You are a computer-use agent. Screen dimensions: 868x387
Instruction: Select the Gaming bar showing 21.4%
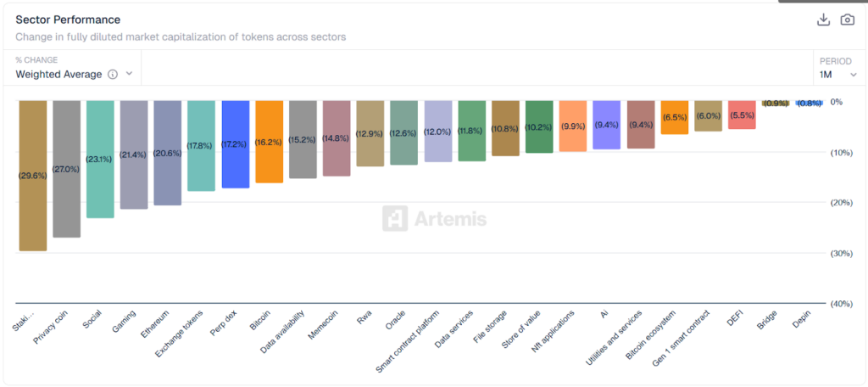134,154
